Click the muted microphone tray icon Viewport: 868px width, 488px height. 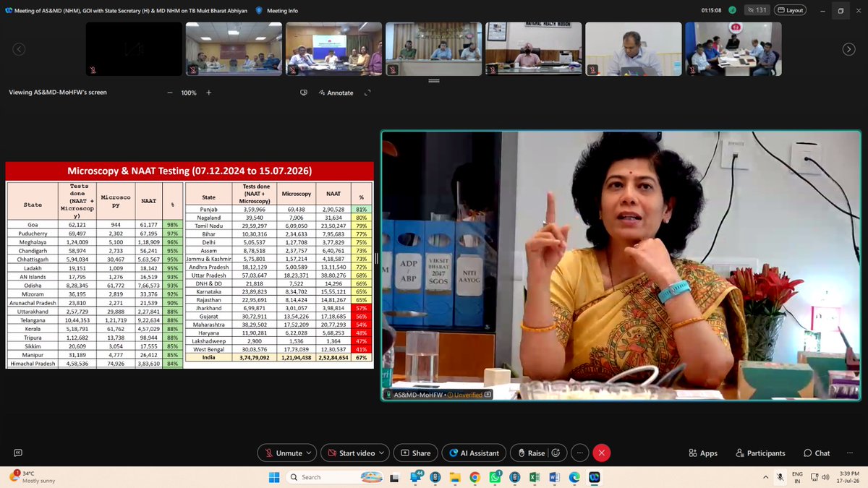781,477
